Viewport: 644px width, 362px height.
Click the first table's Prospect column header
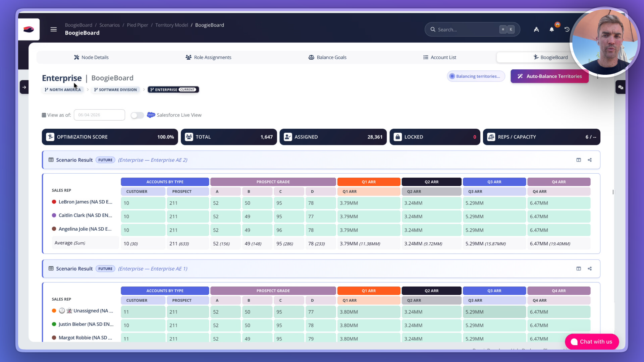pyautogui.click(x=188, y=191)
